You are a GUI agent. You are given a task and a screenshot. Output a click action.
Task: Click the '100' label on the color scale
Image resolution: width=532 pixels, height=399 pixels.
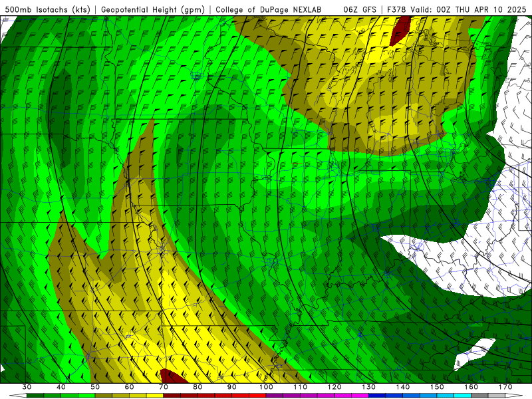pyautogui.click(x=266, y=387)
